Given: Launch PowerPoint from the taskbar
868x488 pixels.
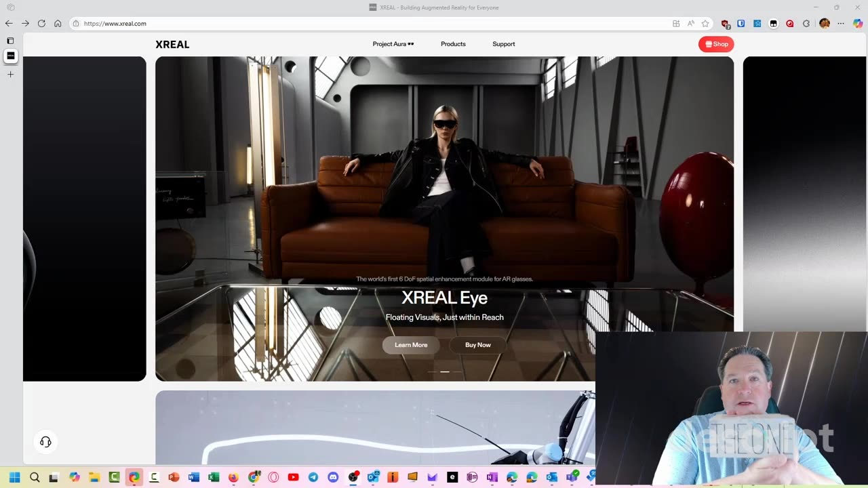Looking at the screenshot, I should pyautogui.click(x=174, y=477).
